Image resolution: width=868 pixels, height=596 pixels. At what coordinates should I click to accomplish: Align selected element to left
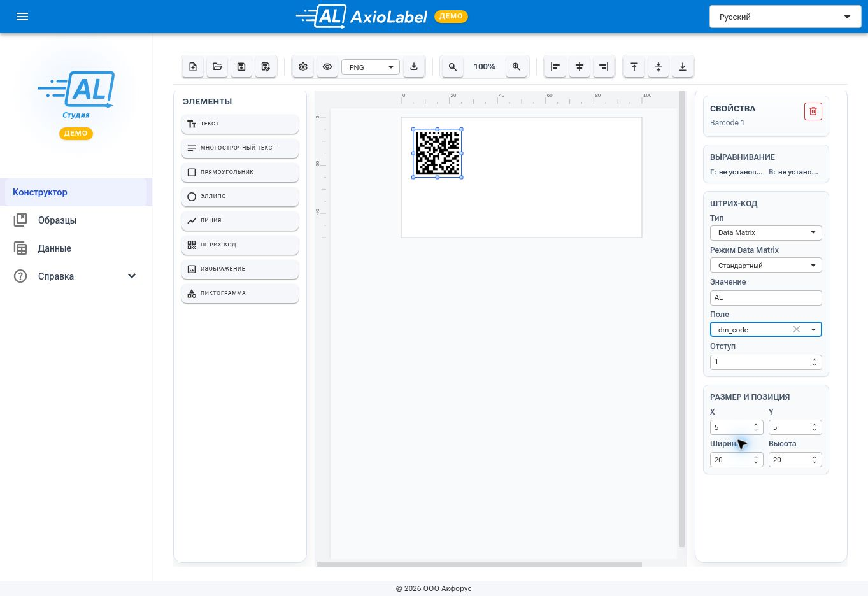click(x=555, y=67)
